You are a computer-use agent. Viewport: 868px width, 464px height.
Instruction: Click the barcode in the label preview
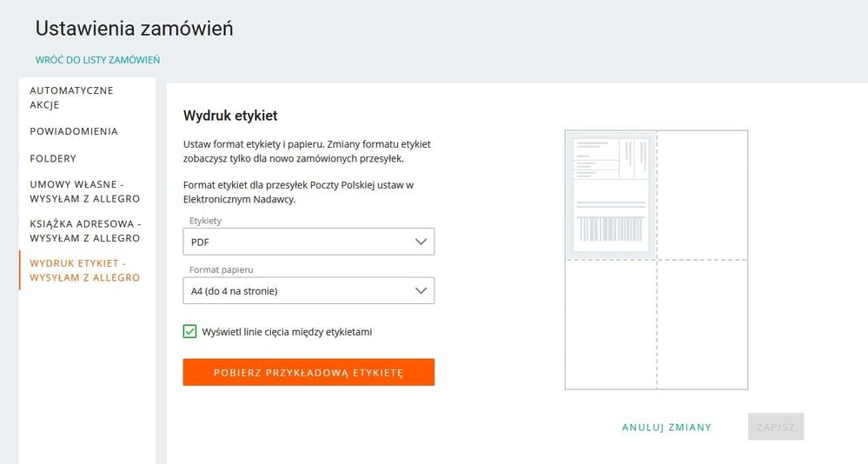click(x=610, y=229)
